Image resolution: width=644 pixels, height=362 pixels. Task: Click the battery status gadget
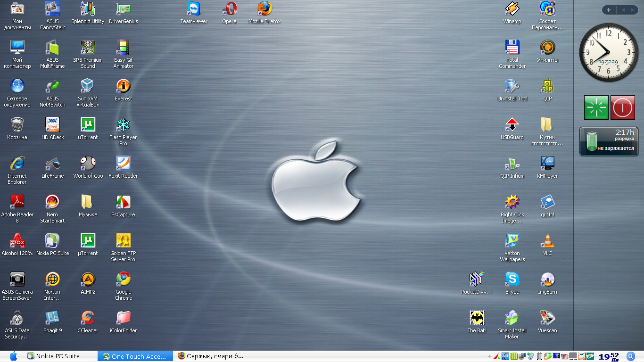[609, 141]
